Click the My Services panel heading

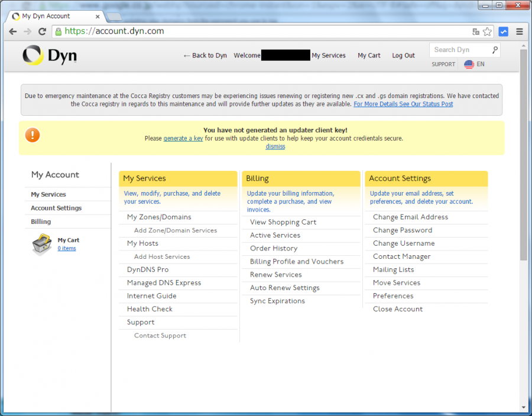coord(178,178)
